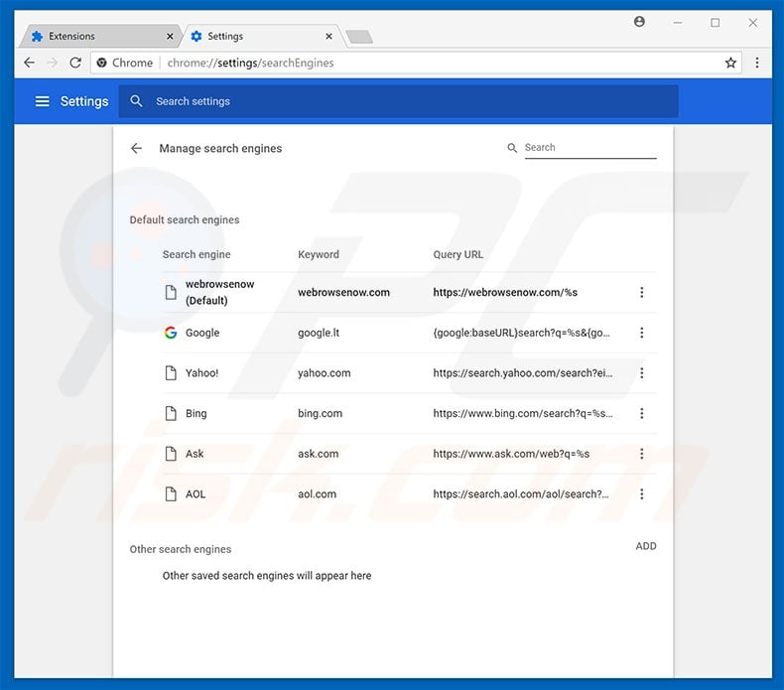Maximize the Chrome window
Screen dimensions: 784x690
click(x=715, y=23)
